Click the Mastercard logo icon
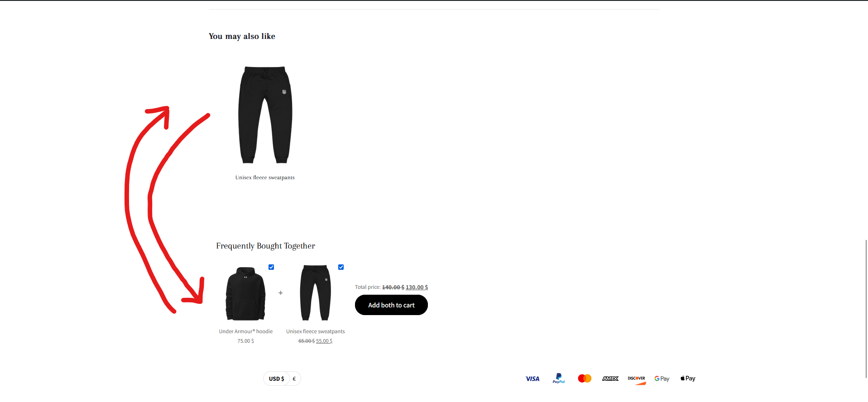This screenshot has width=868, height=402. coord(585,378)
